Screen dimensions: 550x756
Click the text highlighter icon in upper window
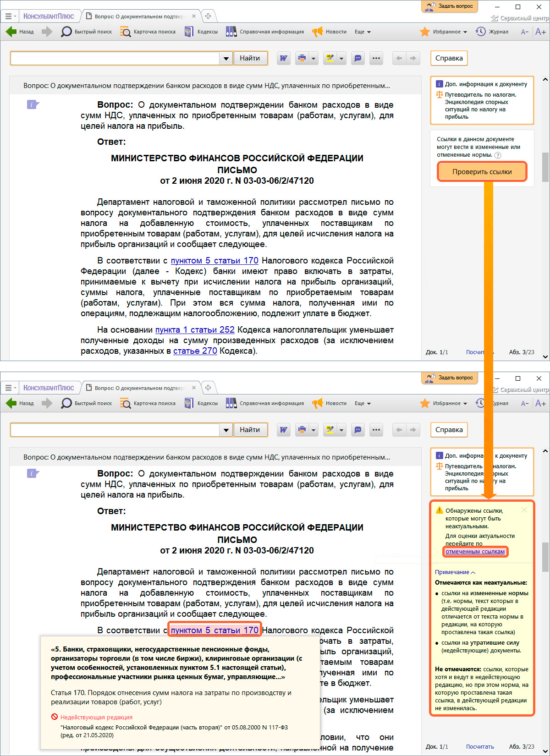click(330, 58)
